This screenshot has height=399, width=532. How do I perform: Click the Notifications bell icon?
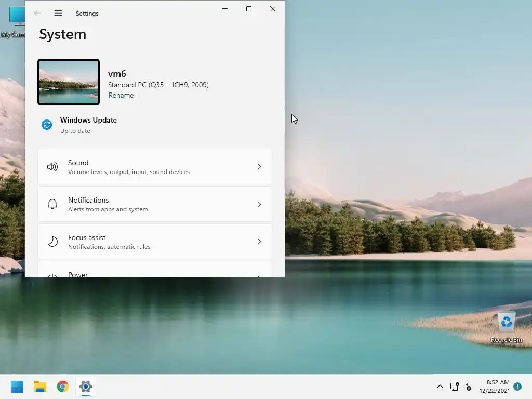52,204
